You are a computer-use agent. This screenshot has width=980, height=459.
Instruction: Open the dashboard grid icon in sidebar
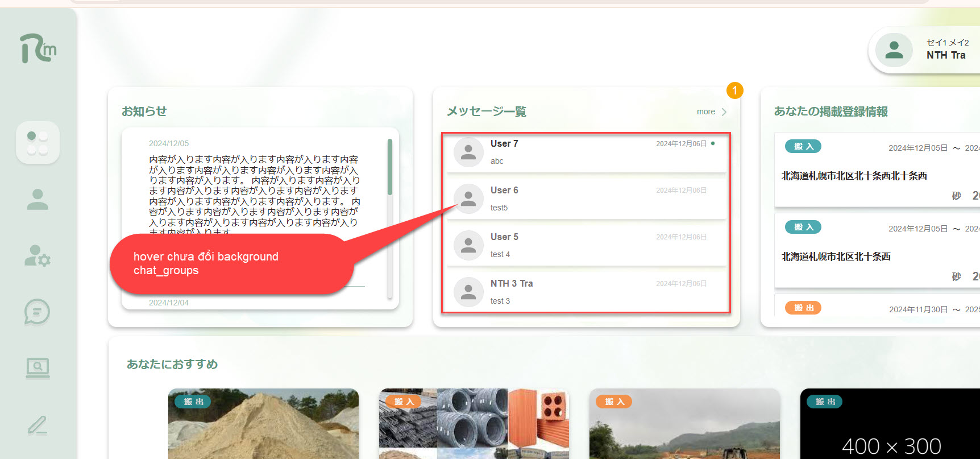point(38,143)
